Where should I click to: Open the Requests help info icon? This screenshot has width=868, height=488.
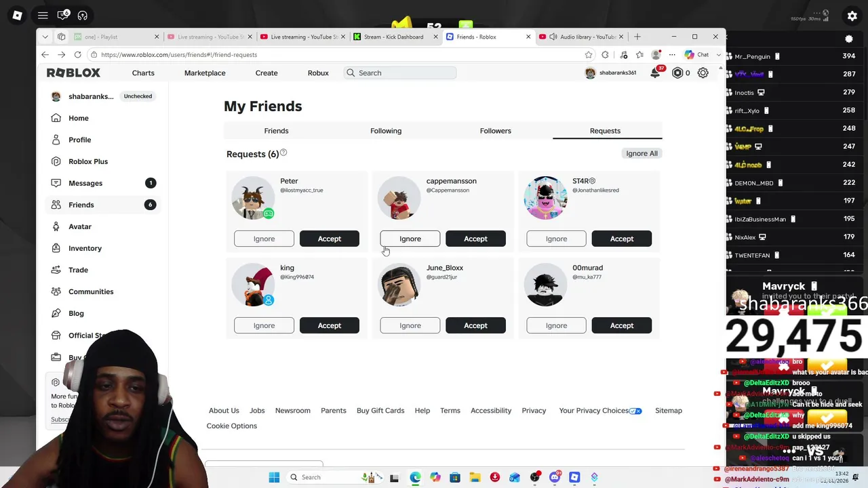(x=283, y=153)
